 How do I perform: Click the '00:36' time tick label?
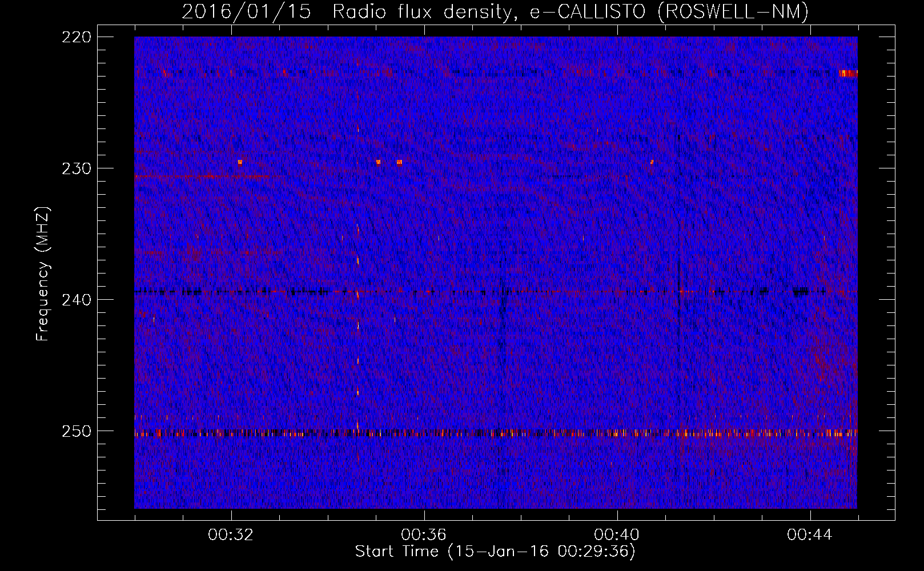click(x=424, y=534)
